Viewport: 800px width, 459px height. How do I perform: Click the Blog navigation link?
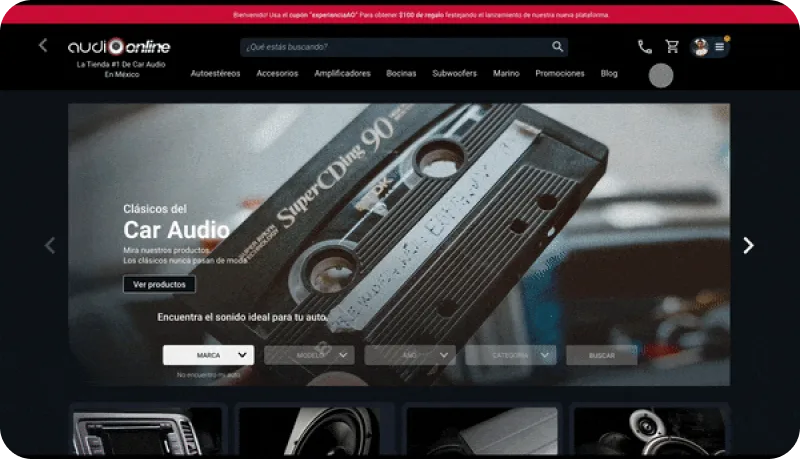coord(609,74)
